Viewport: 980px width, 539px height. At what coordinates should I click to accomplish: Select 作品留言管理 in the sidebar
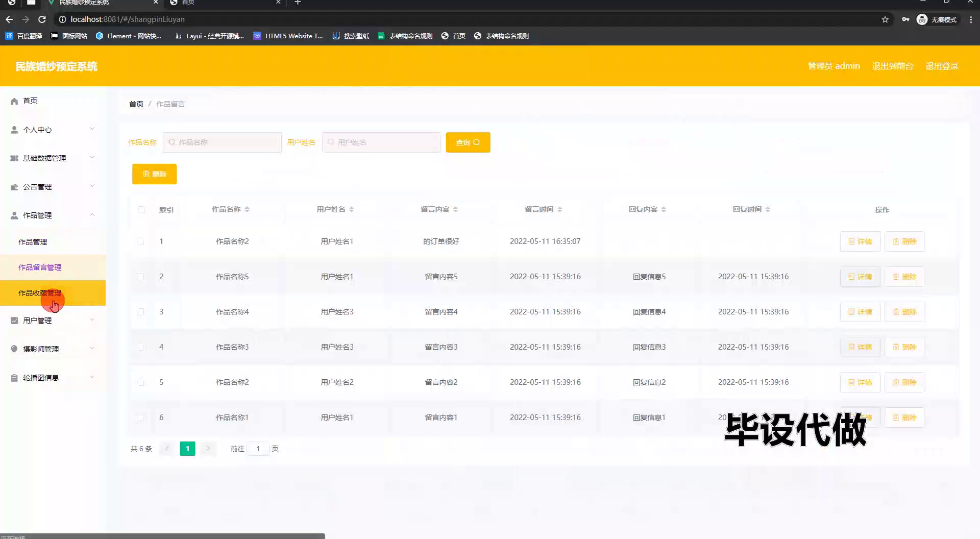click(x=53, y=267)
